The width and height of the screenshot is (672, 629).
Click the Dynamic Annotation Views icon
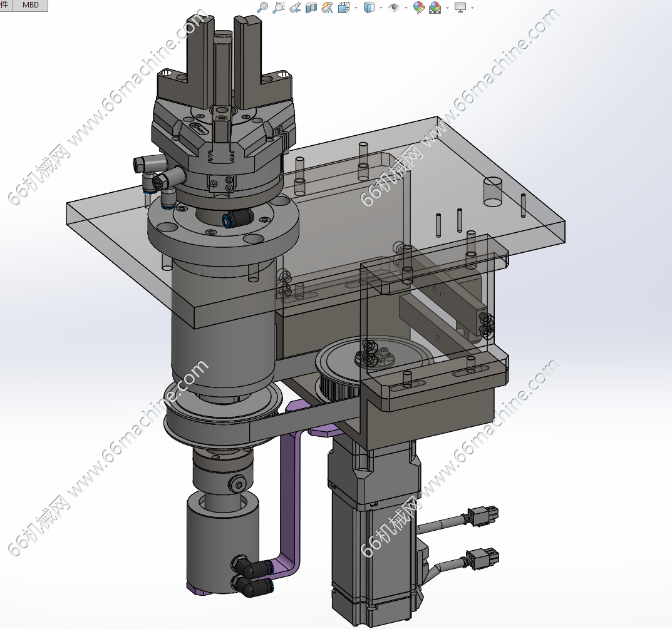click(327, 8)
